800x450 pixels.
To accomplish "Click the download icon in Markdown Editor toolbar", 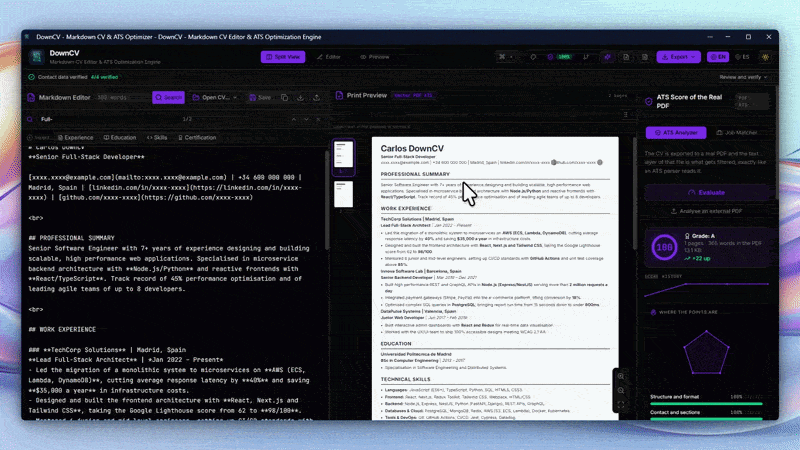I will (301, 97).
